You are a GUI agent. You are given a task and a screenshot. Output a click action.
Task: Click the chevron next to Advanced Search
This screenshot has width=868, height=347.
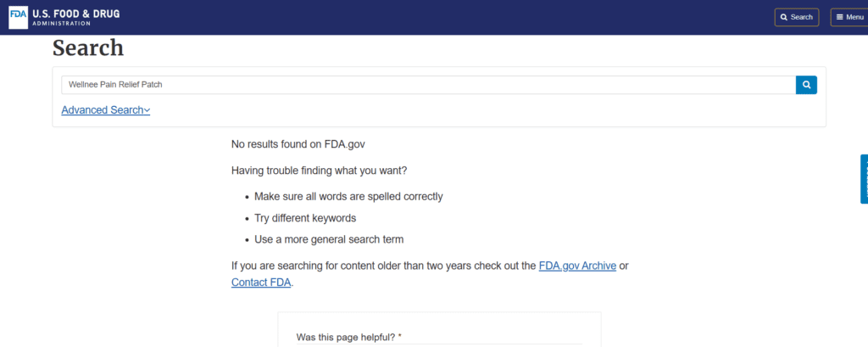point(147,110)
